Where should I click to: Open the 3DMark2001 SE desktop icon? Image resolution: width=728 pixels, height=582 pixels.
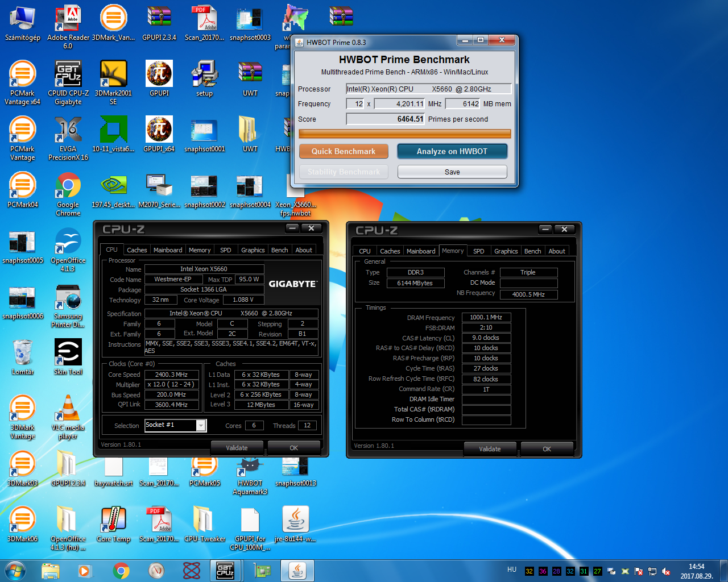click(113, 82)
